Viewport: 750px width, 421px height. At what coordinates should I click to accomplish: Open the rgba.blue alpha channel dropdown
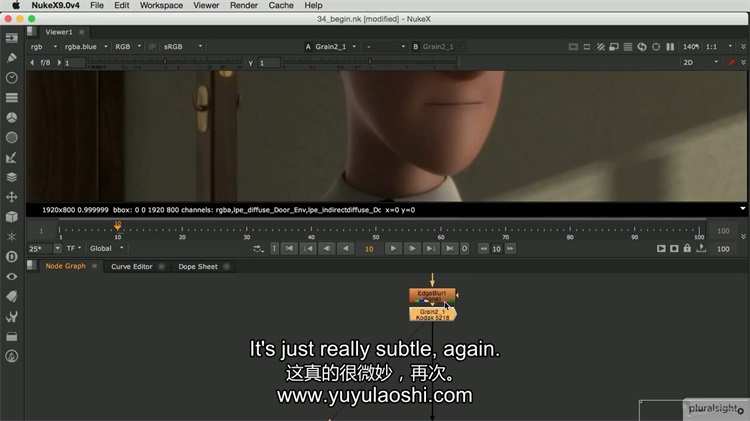click(86, 47)
